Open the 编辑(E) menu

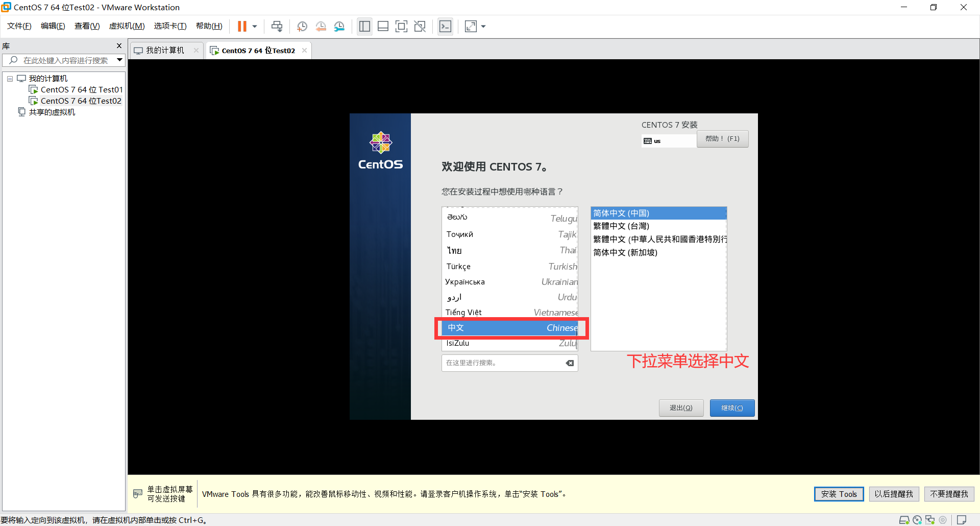[53, 26]
